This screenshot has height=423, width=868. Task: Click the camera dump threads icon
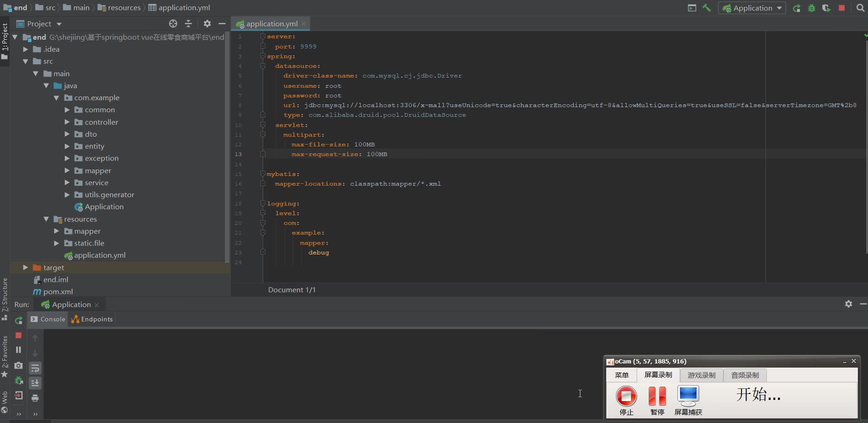pos(18,365)
